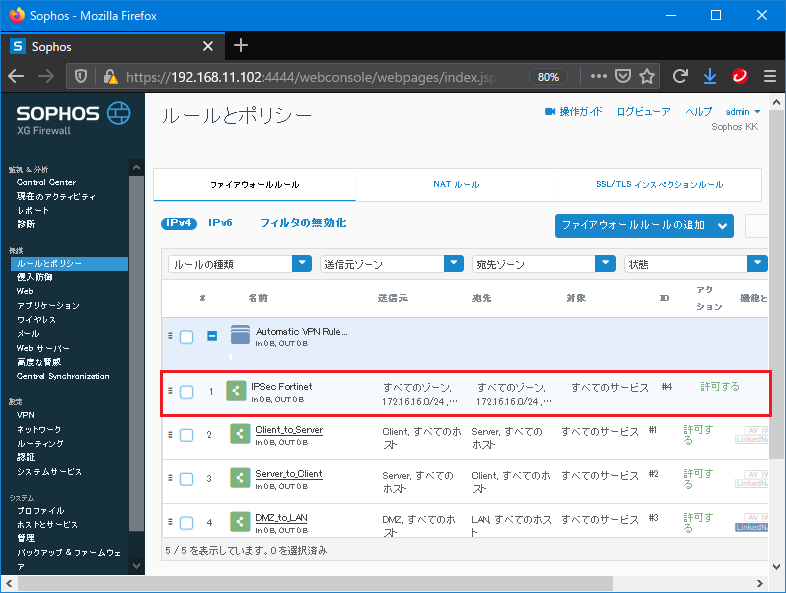Click the Sophos XG Firewall logo
The image size is (786, 593).
[x=73, y=119]
